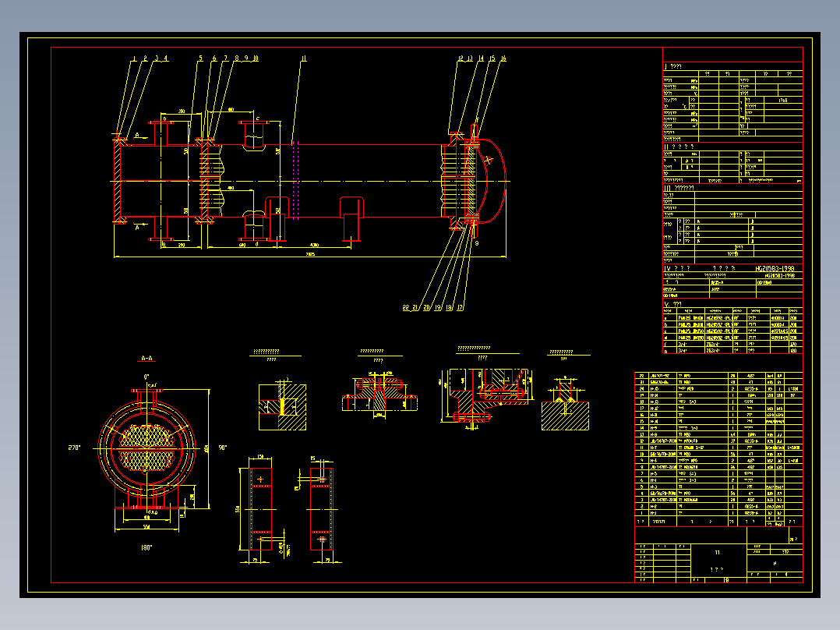The width and height of the screenshot is (840, 630).
Task: Click the left saddle support under the shell
Action: (x=277, y=219)
